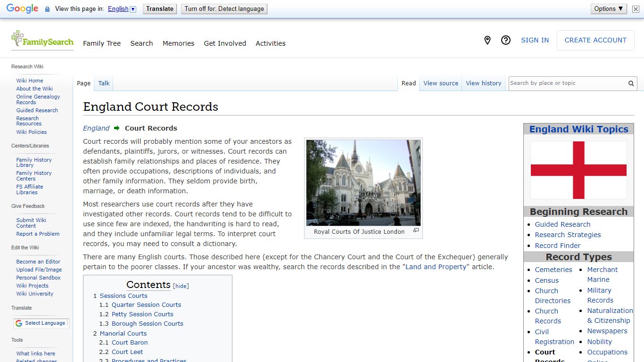Go to Wiki Home in sidebar
The height and width of the screenshot is (362, 644).
click(30, 81)
